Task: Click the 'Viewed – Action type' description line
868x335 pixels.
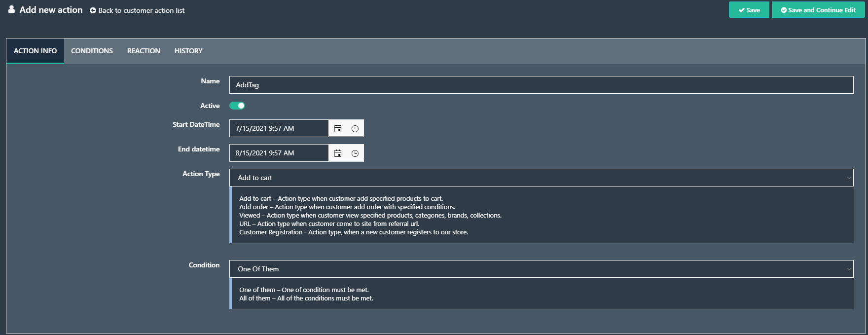Action: click(x=370, y=215)
